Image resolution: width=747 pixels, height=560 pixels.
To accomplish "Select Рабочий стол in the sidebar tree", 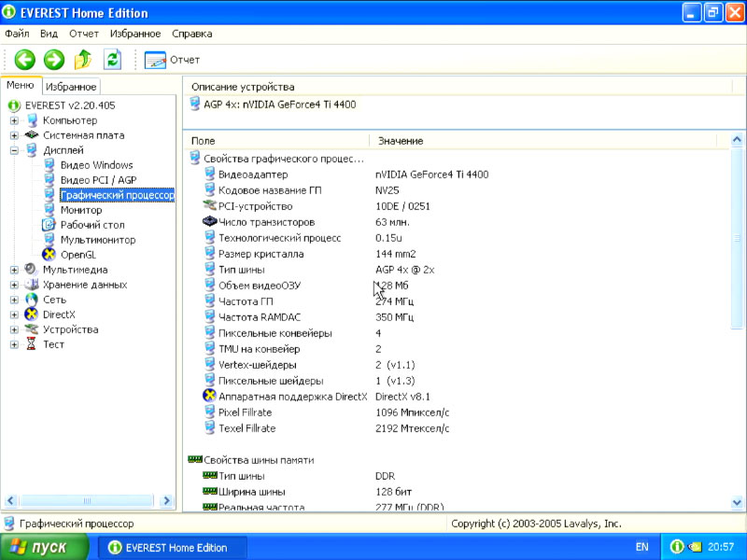I will 92,225.
